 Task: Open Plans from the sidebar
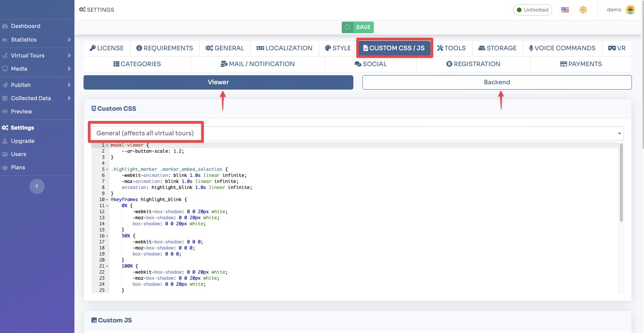18,167
